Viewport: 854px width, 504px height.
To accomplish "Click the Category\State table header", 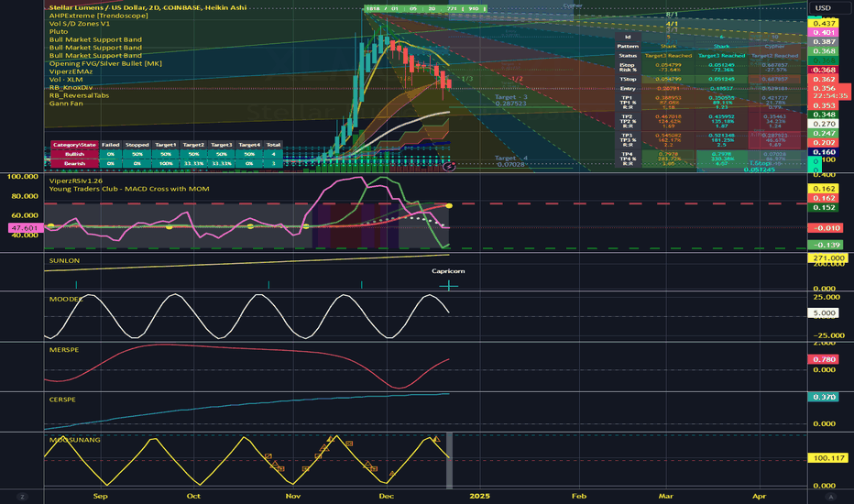I will (x=74, y=145).
